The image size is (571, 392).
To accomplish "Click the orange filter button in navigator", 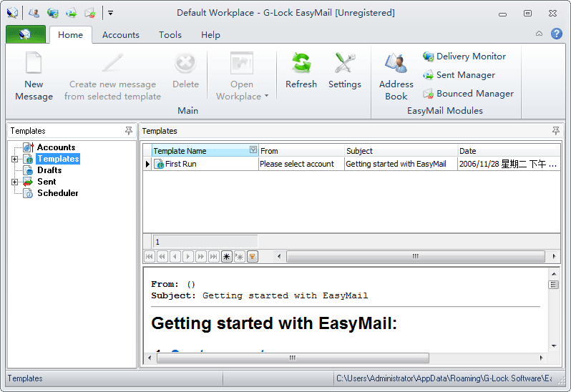I will (253, 257).
